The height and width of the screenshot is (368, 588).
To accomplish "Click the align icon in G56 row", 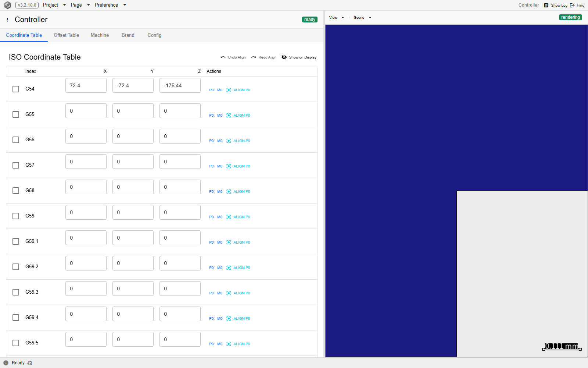I will tap(229, 141).
